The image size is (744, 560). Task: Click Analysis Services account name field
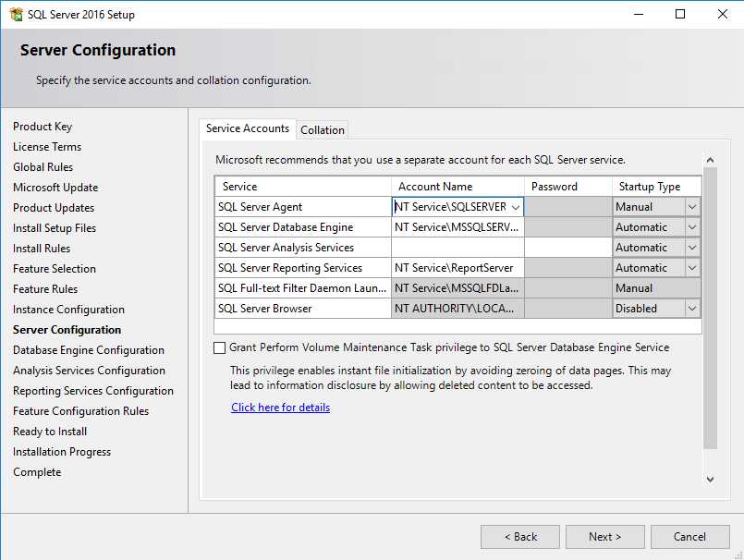point(457,248)
